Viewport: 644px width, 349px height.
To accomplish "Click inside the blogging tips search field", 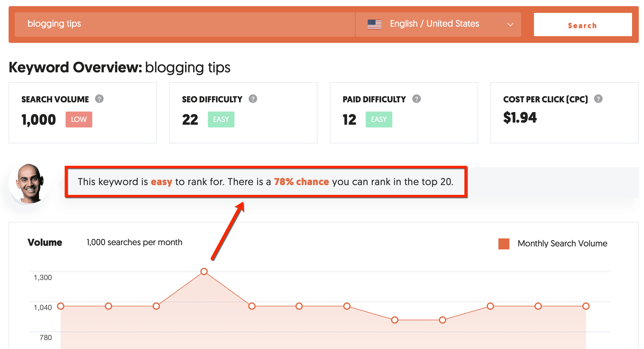I will [184, 24].
